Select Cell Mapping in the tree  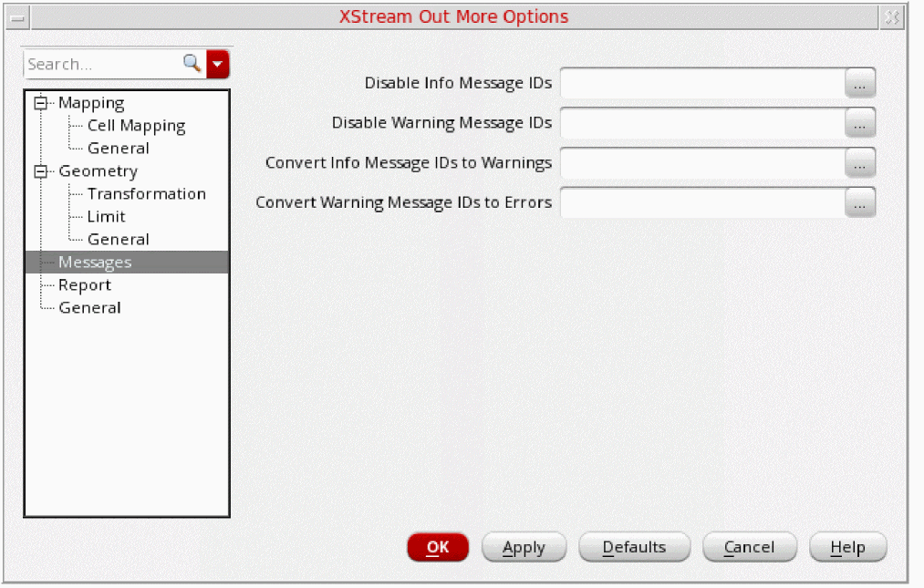(136, 126)
